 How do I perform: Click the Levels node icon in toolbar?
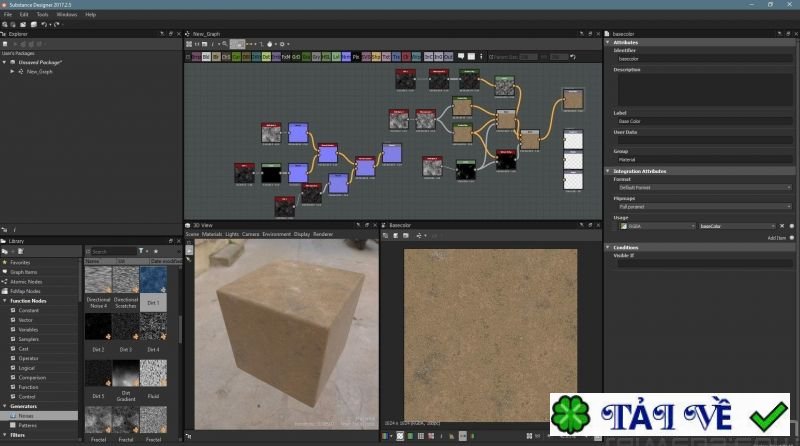pyautogui.click(x=336, y=57)
